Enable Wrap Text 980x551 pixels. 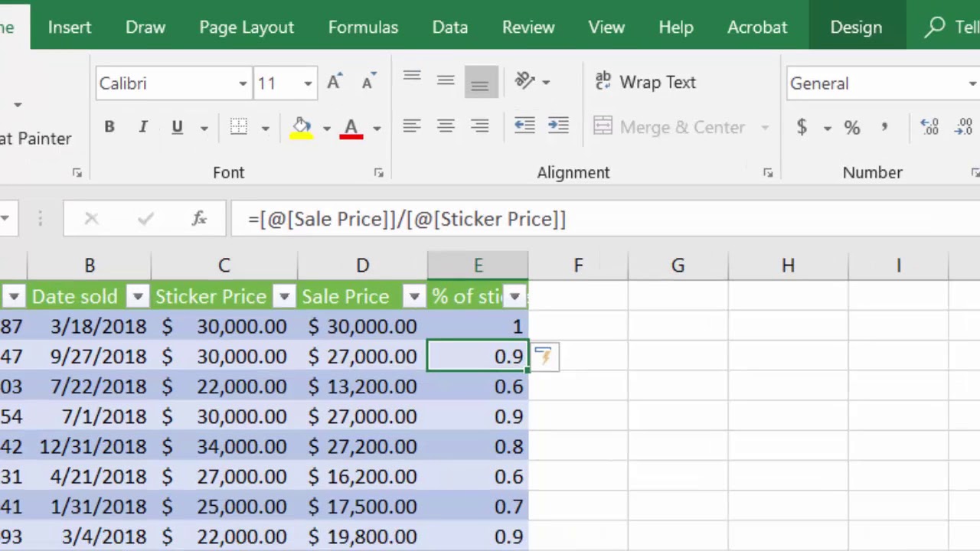(x=645, y=82)
